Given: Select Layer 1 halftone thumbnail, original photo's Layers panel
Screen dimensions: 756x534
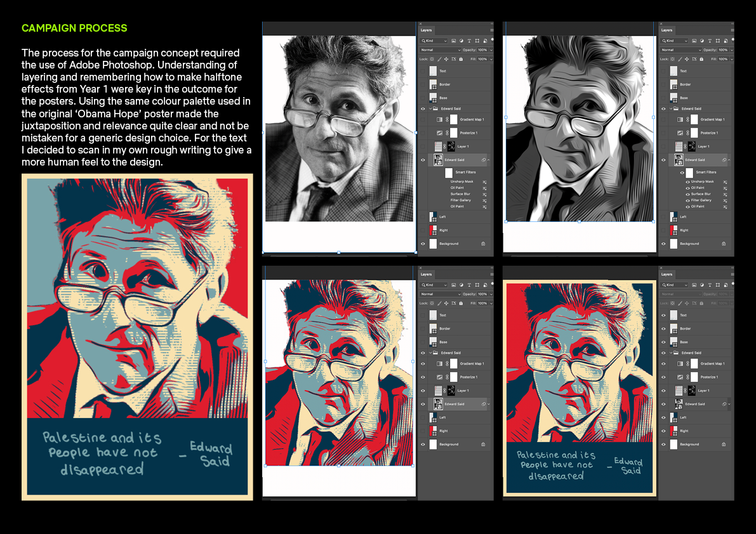Looking at the screenshot, I should click(438, 147).
